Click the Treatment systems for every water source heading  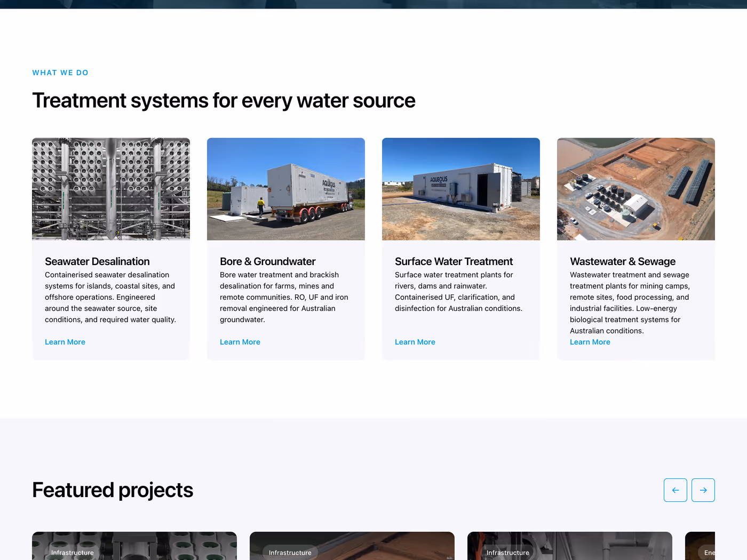[x=224, y=100]
